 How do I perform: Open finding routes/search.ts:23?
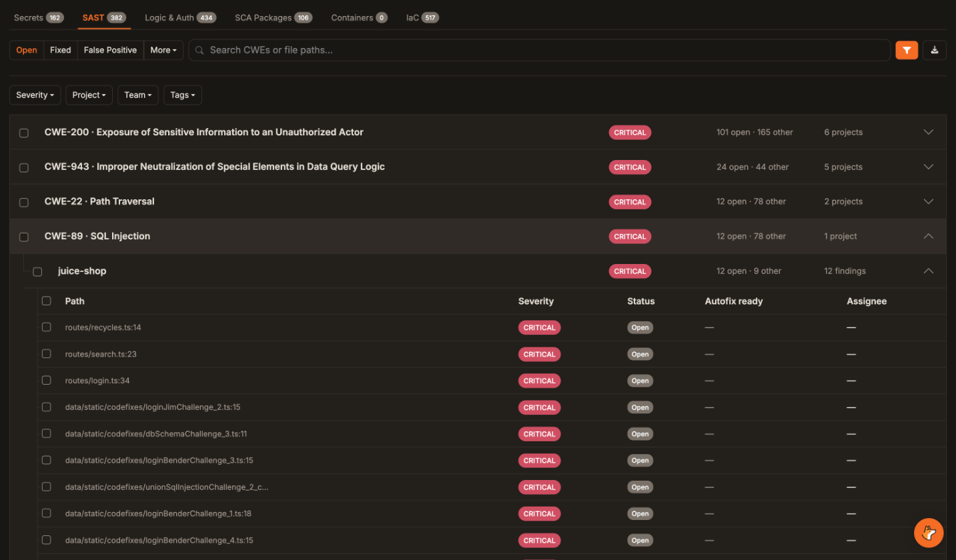click(101, 354)
